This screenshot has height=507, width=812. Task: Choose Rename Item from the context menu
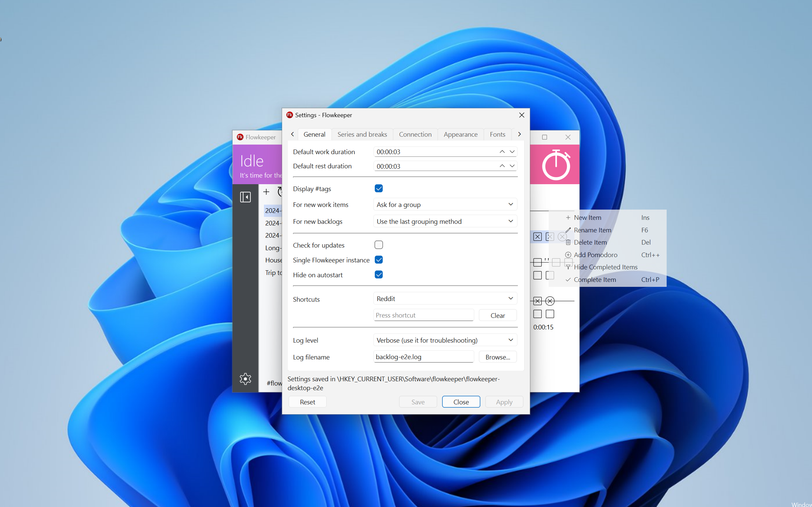[x=607, y=230]
